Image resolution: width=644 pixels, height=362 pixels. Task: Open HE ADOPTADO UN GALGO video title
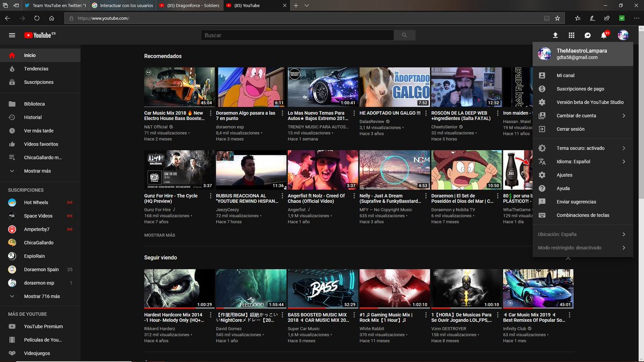[391, 113]
